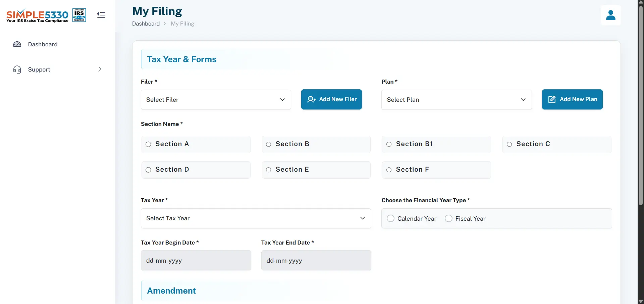The width and height of the screenshot is (644, 304).
Task: Open the Select Plan dropdown
Action: [457, 100]
